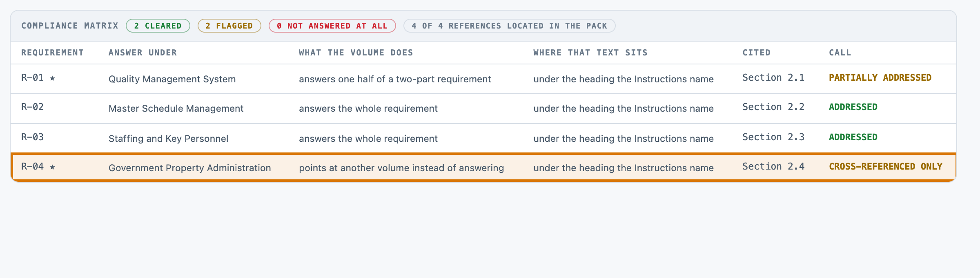This screenshot has width=980, height=278.
Task: Click the star icon next to R-01
Action: coord(52,78)
